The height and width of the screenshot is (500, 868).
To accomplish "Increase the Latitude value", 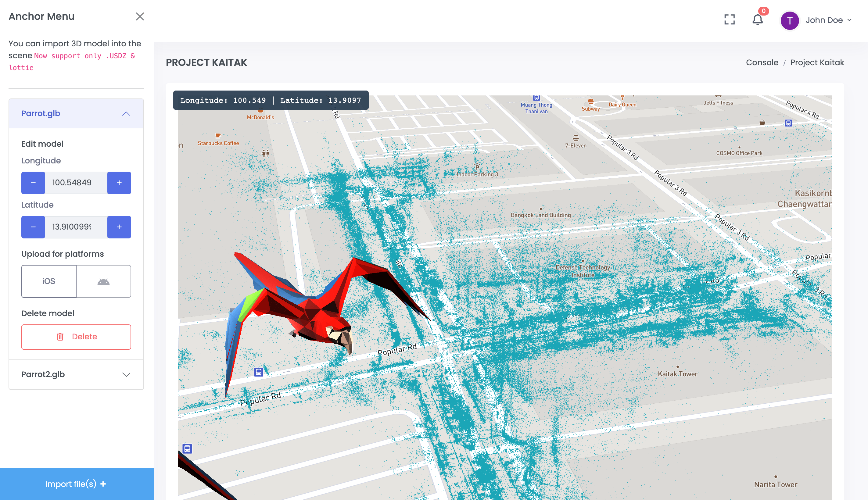I will click(119, 227).
